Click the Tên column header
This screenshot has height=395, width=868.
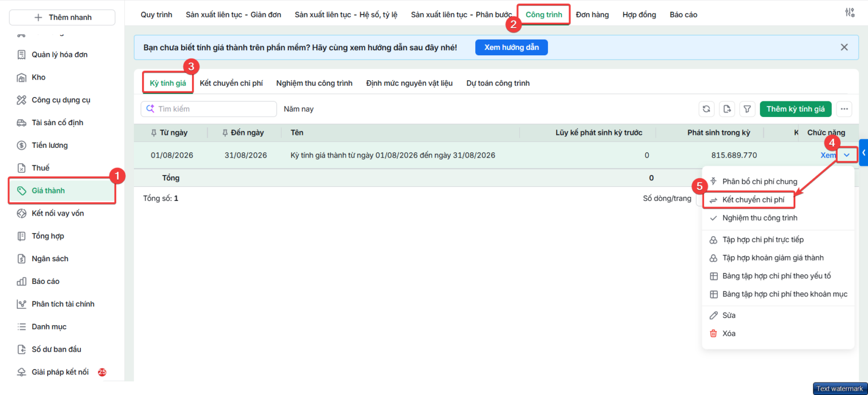[x=297, y=133]
